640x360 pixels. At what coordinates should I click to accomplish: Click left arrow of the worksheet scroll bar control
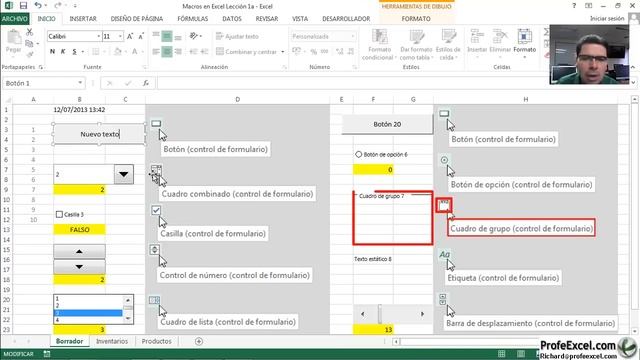(x=362, y=314)
